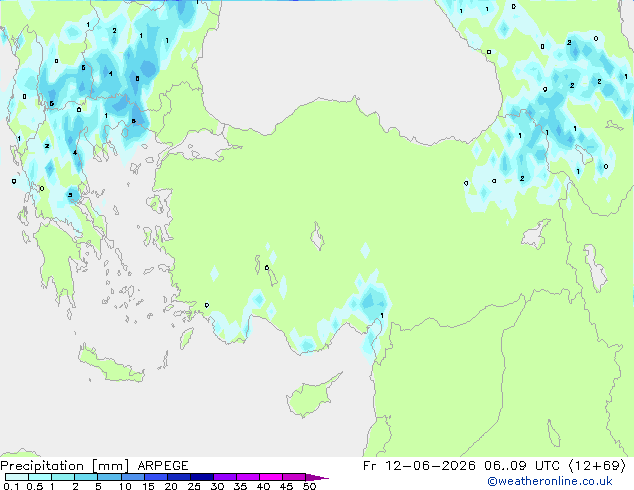Click the '50' legend scale value
The height and width of the screenshot is (490, 634).
pyautogui.click(x=309, y=486)
